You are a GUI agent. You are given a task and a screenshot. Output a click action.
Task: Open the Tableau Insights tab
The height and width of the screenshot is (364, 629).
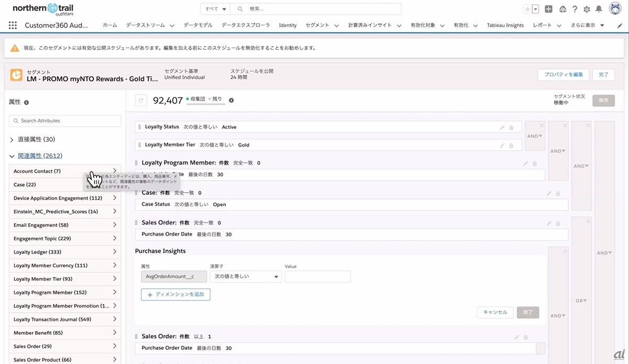[x=505, y=25]
